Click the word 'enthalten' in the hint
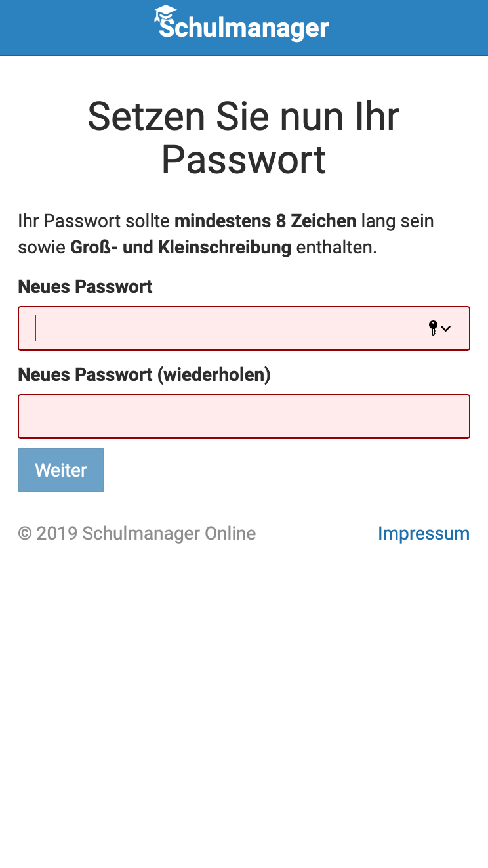The width and height of the screenshot is (488, 868). click(x=335, y=248)
